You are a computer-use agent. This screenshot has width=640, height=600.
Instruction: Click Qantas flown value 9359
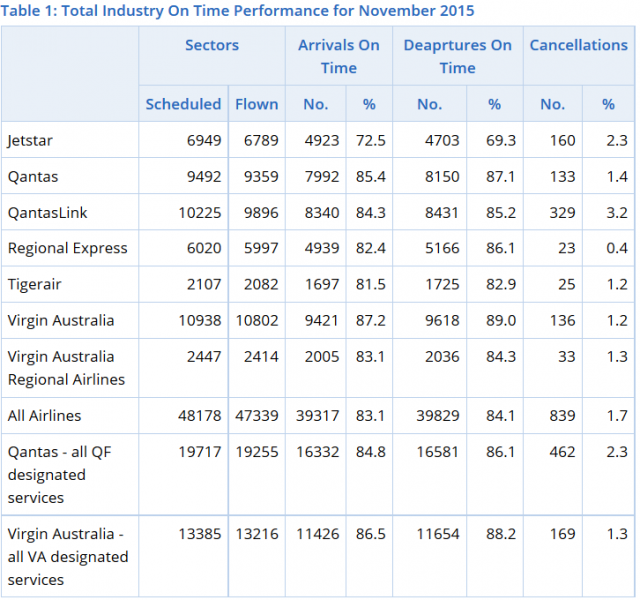click(261, 177)
